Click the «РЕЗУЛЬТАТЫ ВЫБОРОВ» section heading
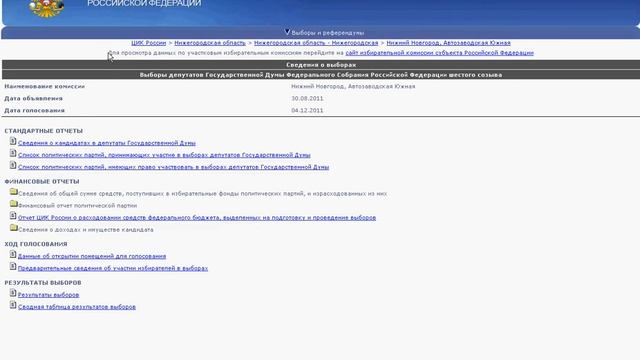This screenshot has height=360, width=640. (43, 283)
